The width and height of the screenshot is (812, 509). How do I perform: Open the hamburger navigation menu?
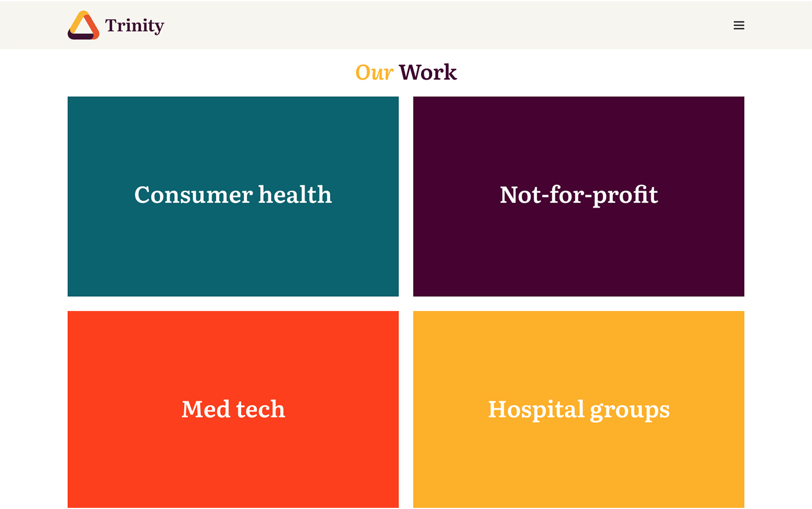click(x=738, y=25)
